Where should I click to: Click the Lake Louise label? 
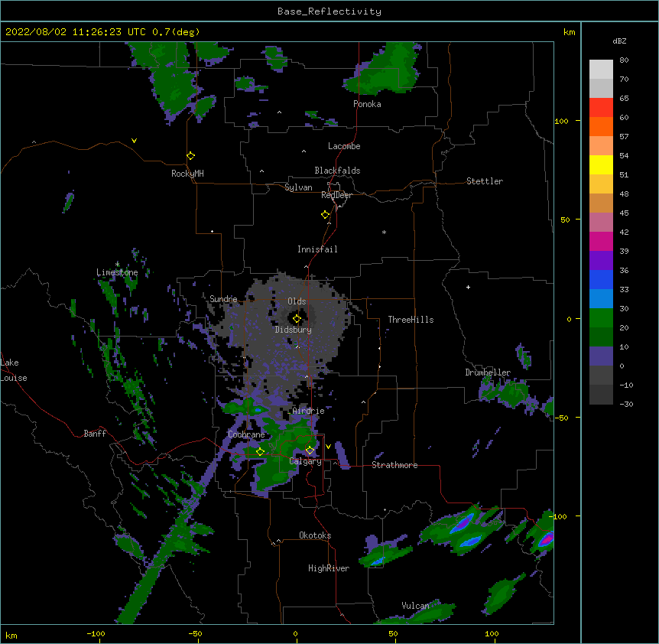(14, 370)
